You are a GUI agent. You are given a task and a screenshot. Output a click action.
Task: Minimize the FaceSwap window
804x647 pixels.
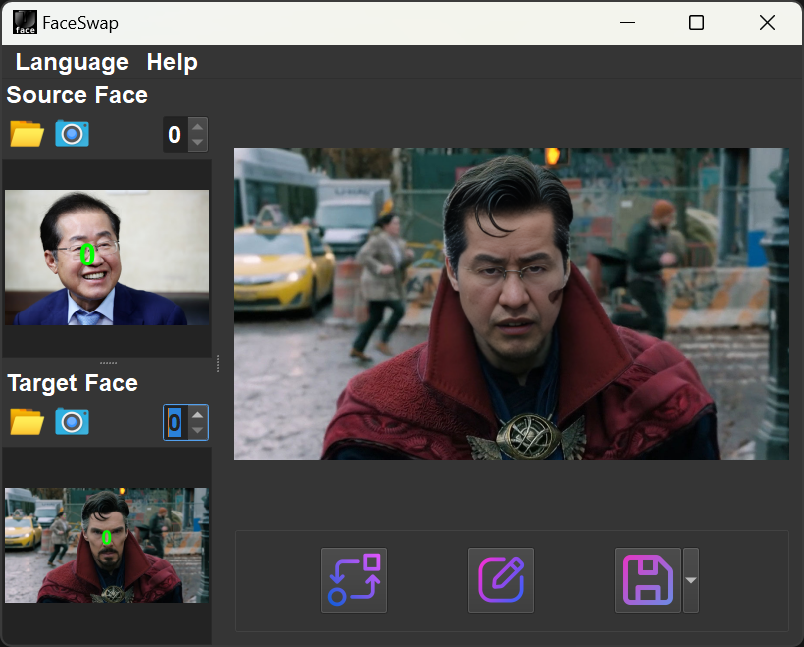(628, 23)
